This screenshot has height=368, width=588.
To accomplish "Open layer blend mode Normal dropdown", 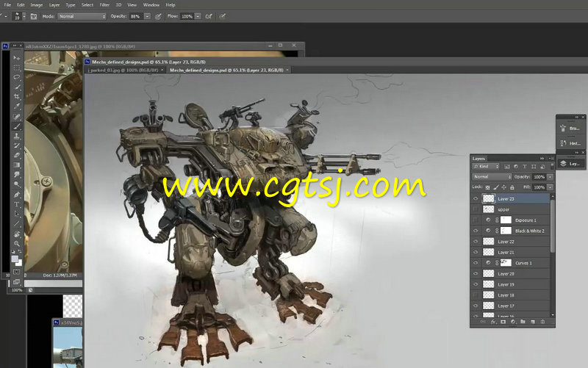I will 492,176.
